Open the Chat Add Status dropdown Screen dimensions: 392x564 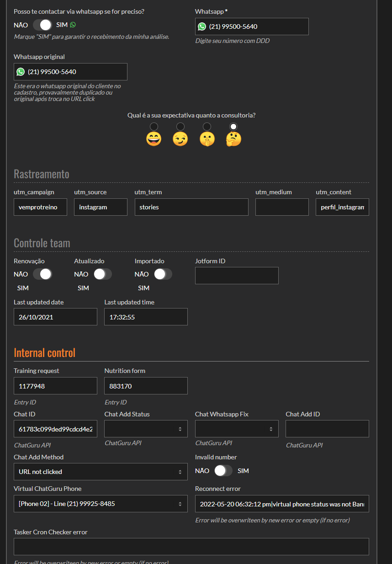tap(146, 429)
